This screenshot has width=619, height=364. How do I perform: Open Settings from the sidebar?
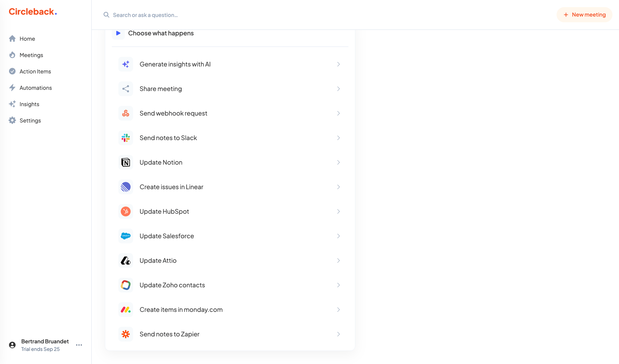tap(30, 120)
